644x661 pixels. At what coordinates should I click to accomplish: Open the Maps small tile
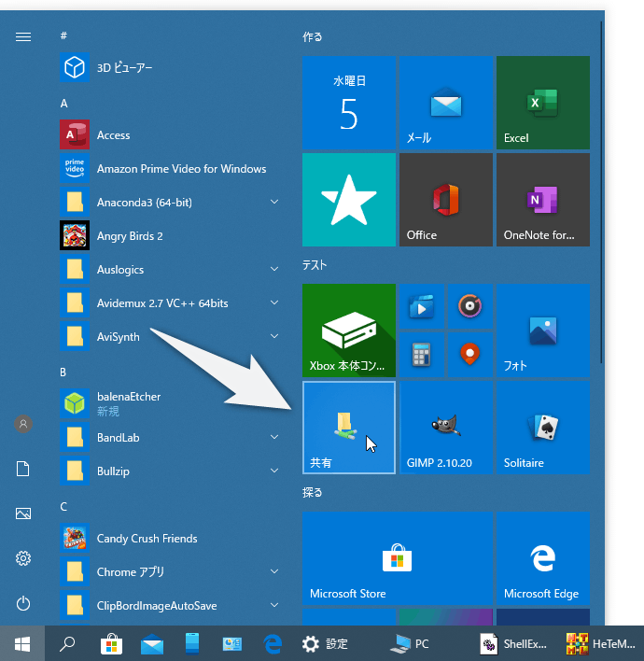coord(470,355)
